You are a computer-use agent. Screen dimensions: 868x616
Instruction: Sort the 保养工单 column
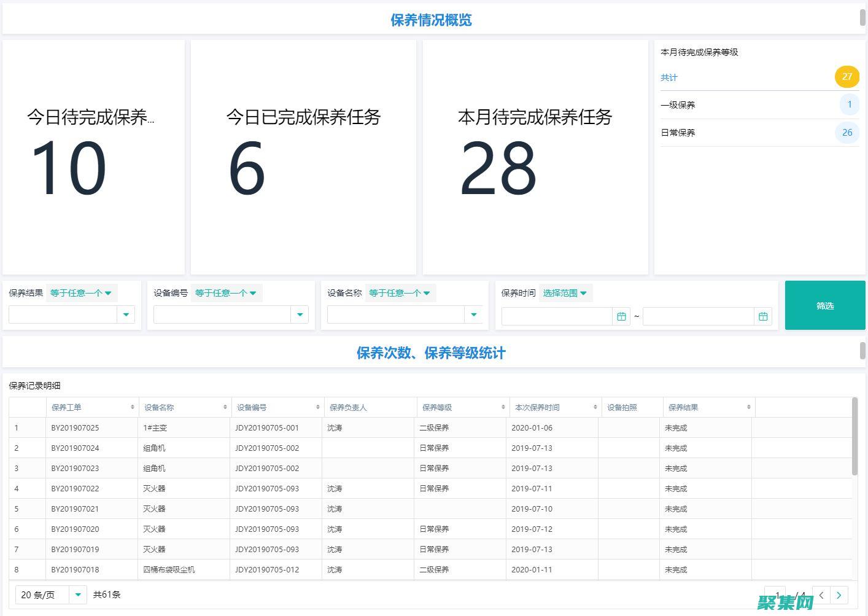point(133,407)
